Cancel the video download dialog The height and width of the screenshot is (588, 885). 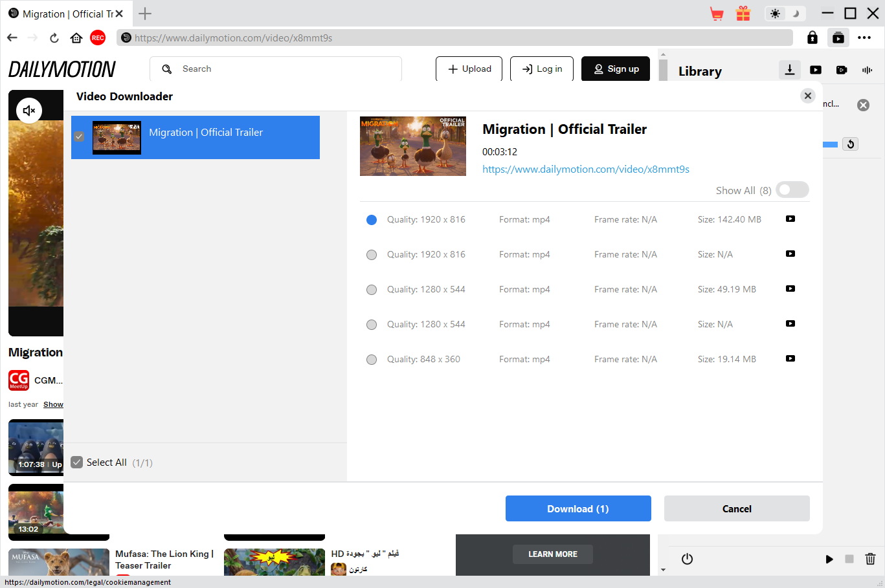[737, 508]
